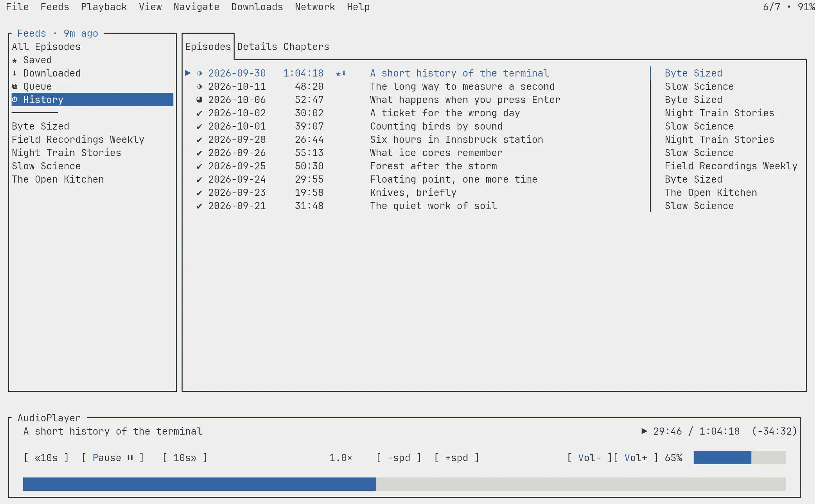This screenshot has height=504, width=815.
Task: Click the volume level bar at 65%
Action: (740, 458)
